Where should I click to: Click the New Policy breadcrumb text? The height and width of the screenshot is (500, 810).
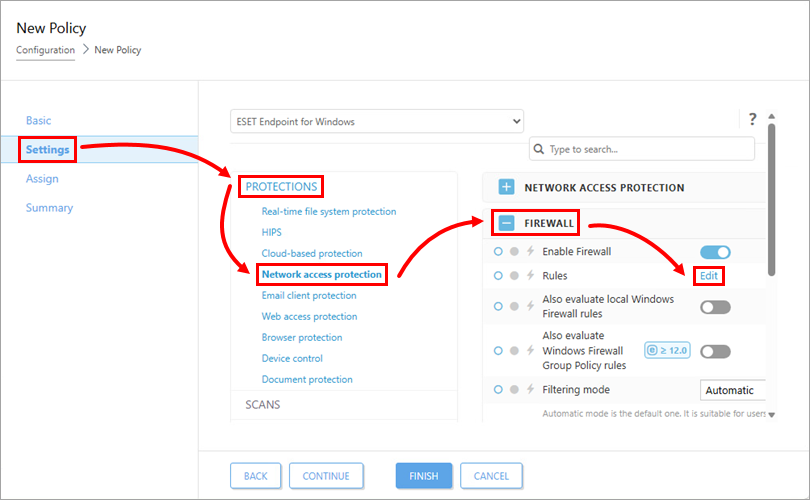click(x=117, y=50)
